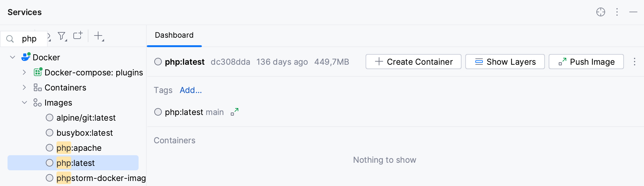The width and height of the screenshot is (644, 186).
Task: Open the external link icon next to php:latest main
Action: 234,112
